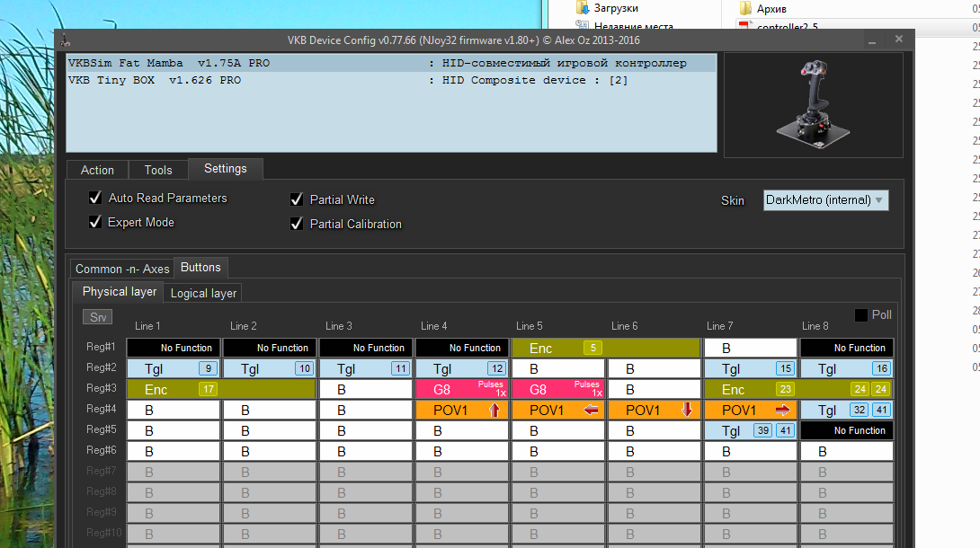The height and width of the screenshot is (548, 980).
Task: Disable the Expert Mode checkbox
Action: pos(95,222)
